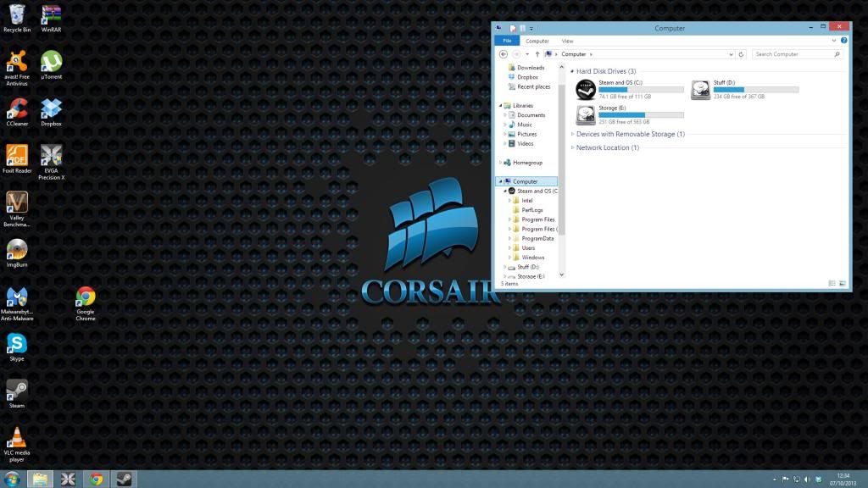
Task: Go up one level with Up arrow
Action: click(x=537, y=54)
